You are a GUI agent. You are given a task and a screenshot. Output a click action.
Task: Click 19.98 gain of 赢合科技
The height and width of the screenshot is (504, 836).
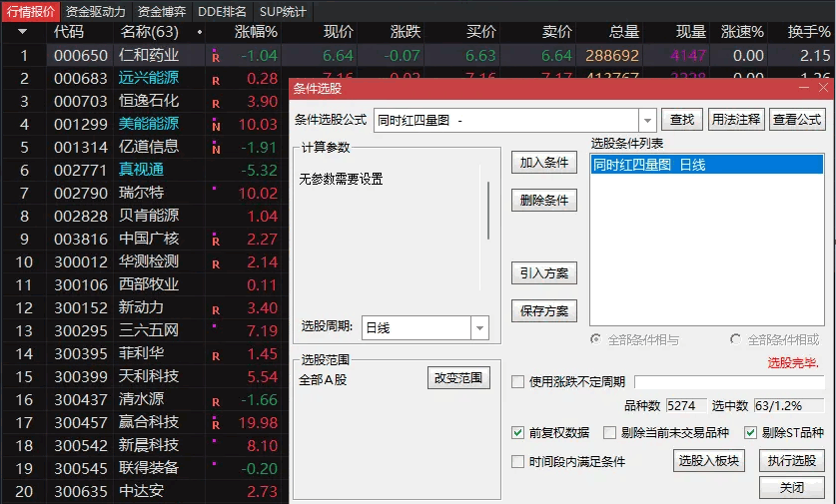click(258, 423)
